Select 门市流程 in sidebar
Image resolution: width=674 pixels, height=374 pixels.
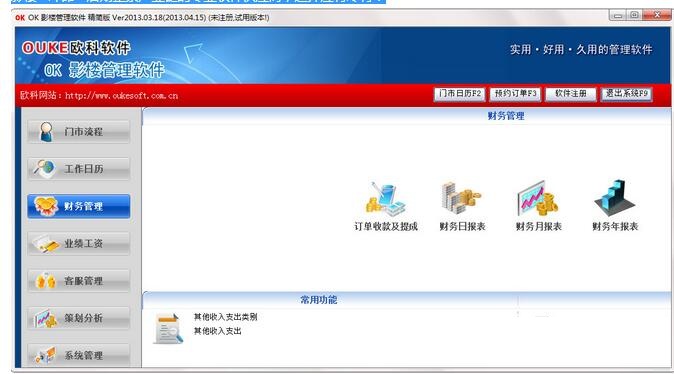[79, 132]
